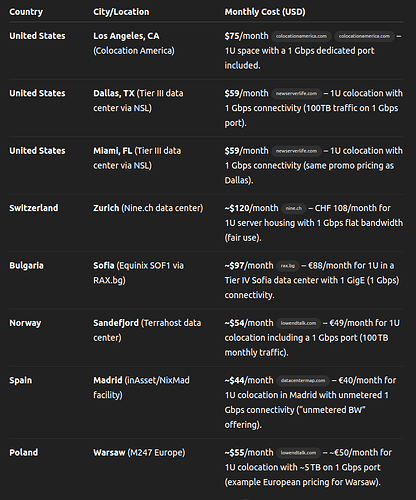Image resolution: width=416 pixels, height=500 pixels.
Task: Open lowendtalk.com citation in Norway row
Action: (x=298, y=323)
